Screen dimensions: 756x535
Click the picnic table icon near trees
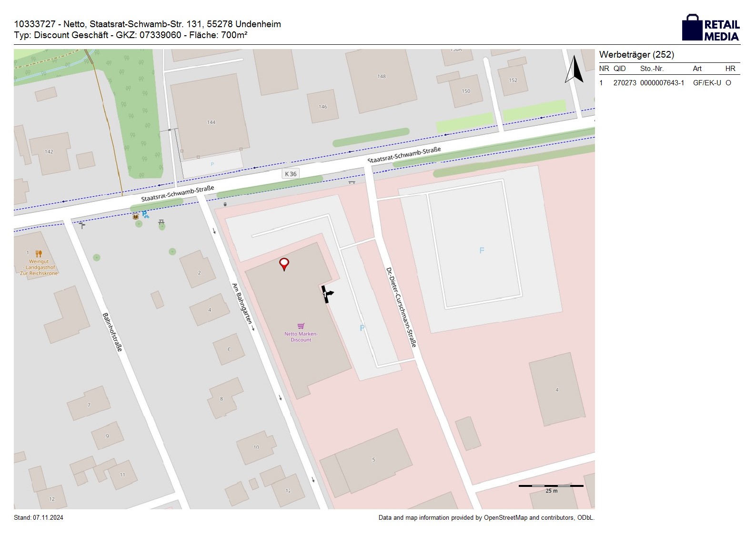(161, 222)
